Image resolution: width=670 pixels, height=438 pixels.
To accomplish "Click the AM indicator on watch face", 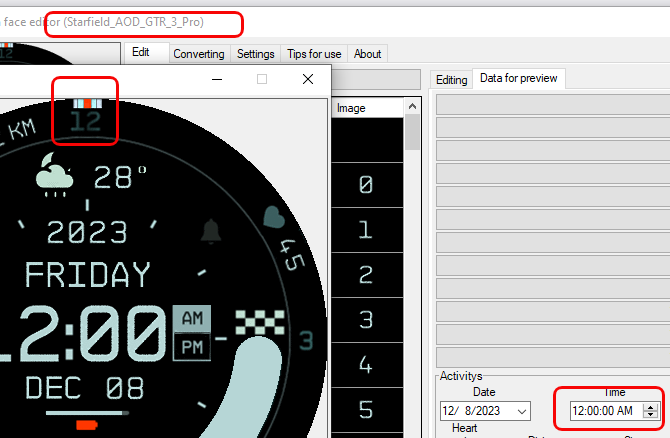I will tap(192, 318).
